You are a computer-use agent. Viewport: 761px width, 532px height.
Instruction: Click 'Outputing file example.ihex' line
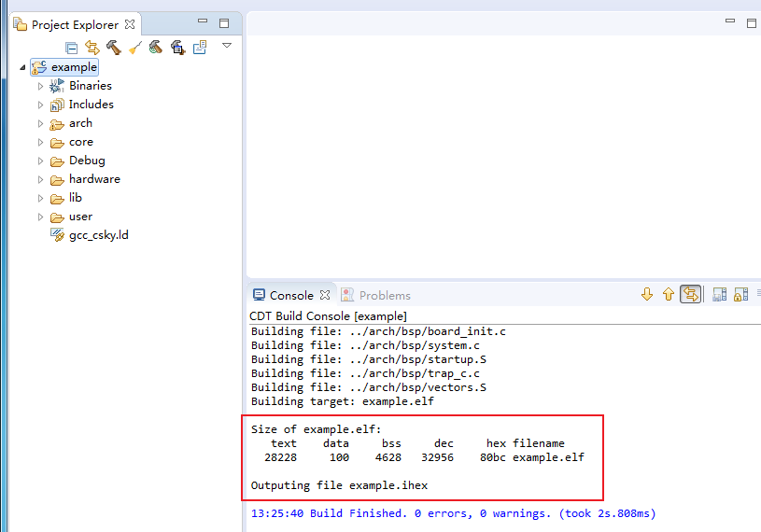(x=339, y=485)
